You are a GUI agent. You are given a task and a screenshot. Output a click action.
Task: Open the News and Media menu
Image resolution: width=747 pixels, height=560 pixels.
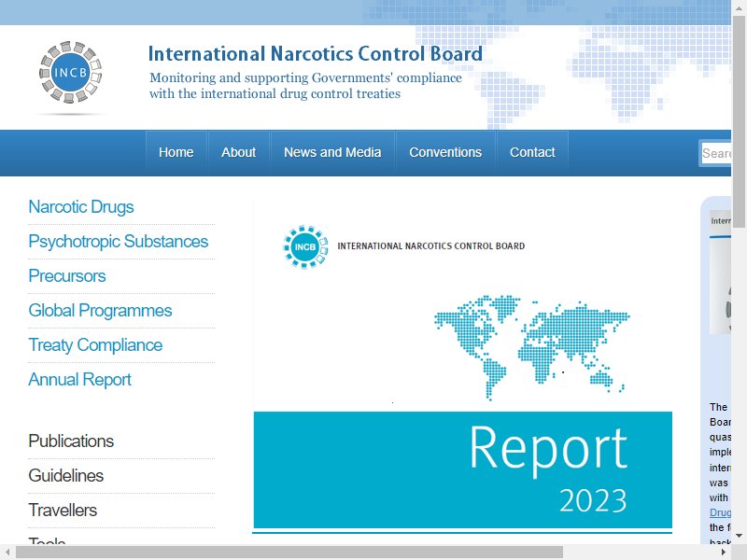[332, 152]
